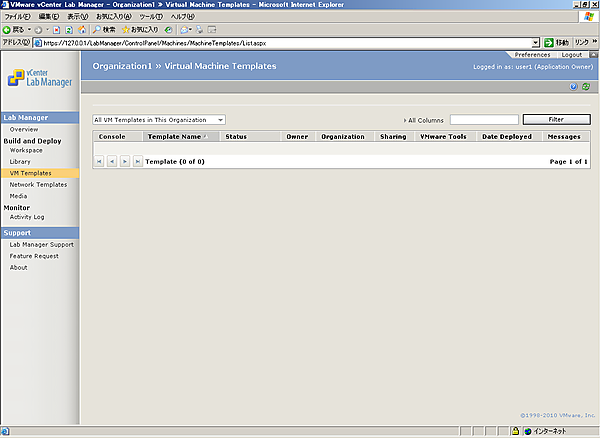This screenshot has width=600, height=438.
Task: Open Activity Log in the sidebar
Action: [x=27, y=217]
